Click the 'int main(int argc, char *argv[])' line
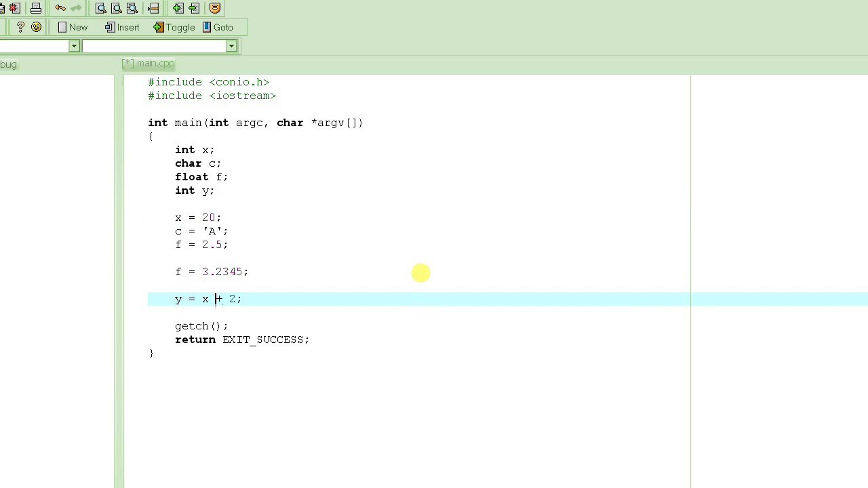Screen dimensions: 868x488 256,123
